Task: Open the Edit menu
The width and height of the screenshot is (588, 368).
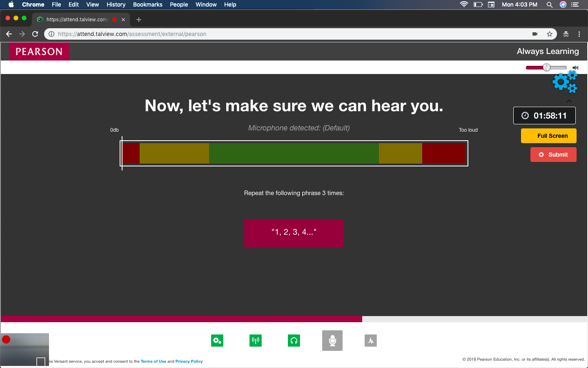Action: click(x=73, y=4)
